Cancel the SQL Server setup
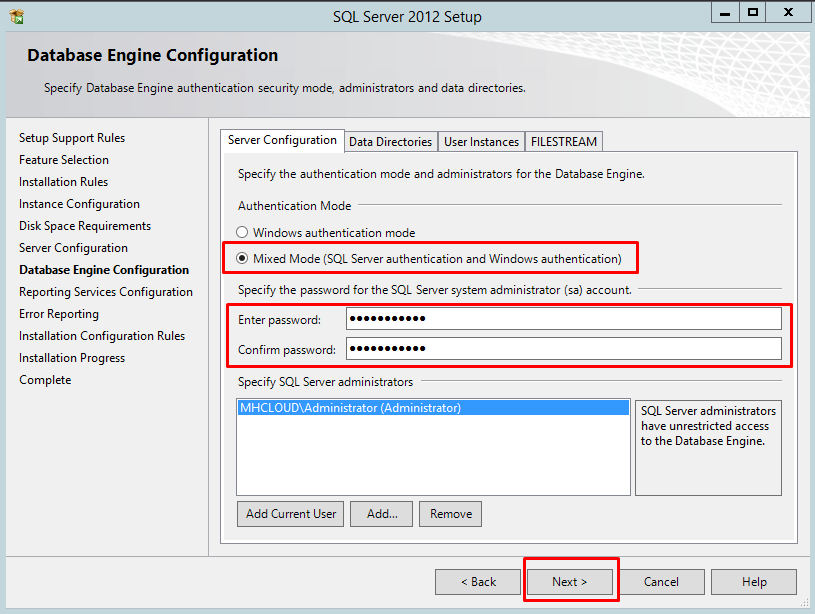The width and height of the screenshot is (815, 614). pos(661,582)
